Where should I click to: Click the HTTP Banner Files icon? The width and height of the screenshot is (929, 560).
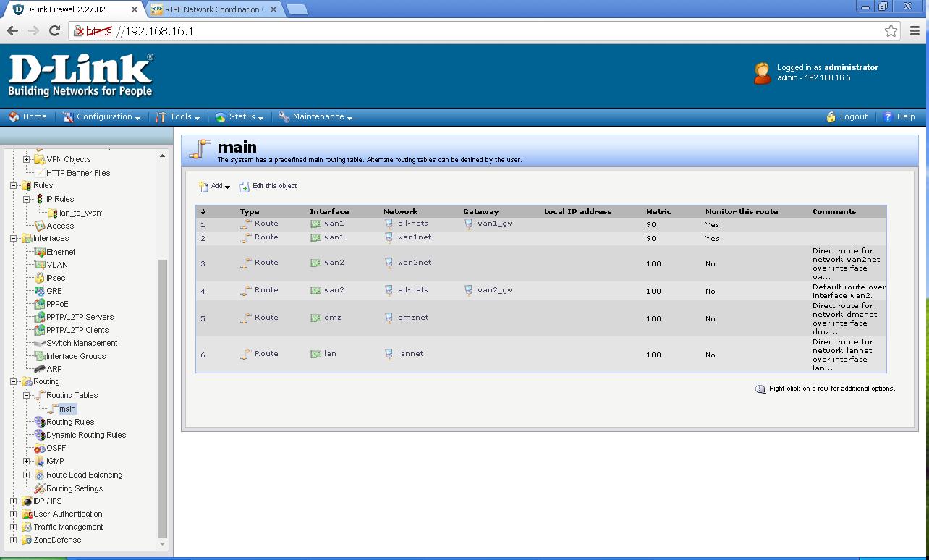coord(40,173)
